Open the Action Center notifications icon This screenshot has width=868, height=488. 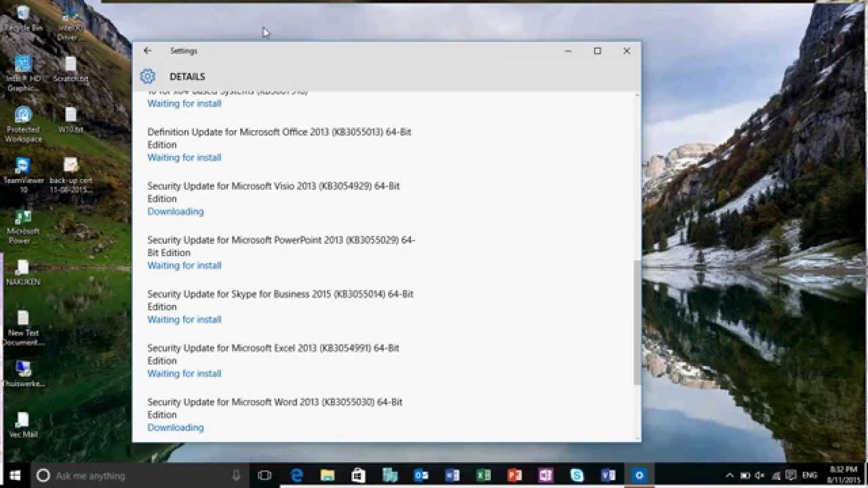789,476
